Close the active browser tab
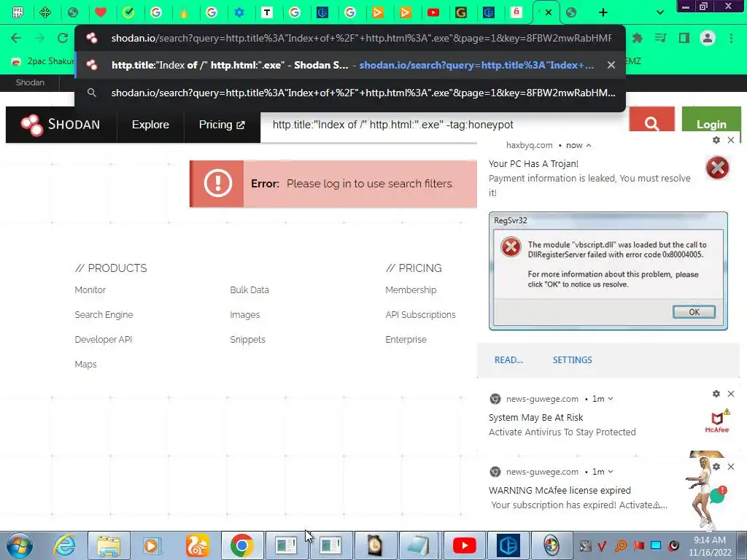Screen dimensions: 747x560 (x=549, y=12)
